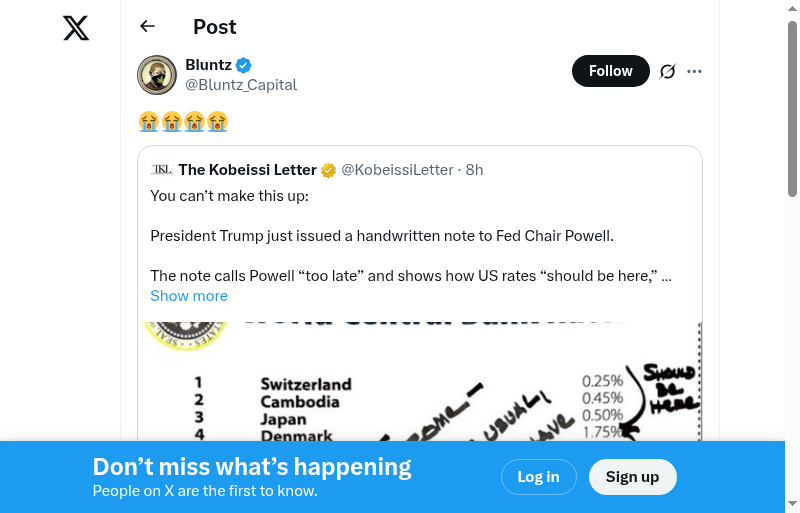
Task: Click the scrollbar down arrow
Action: [792, 503]
